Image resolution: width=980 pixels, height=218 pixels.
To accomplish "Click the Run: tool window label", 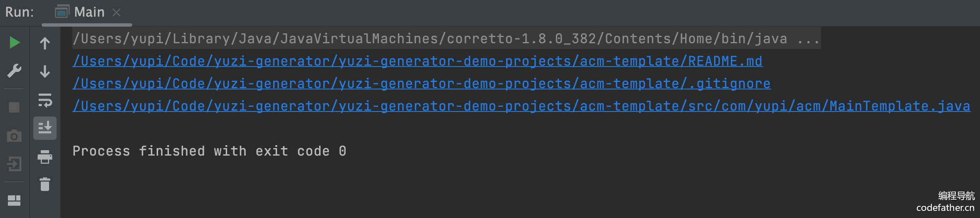I will (20, 12).
